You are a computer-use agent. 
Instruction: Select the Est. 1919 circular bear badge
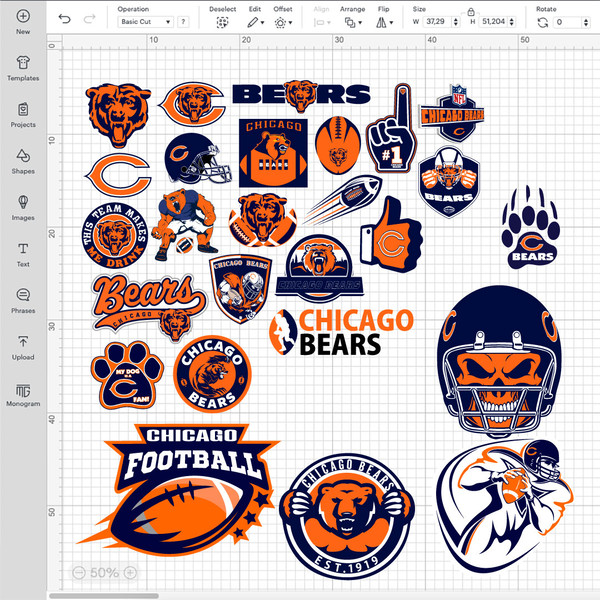click(x=347, y=516)
